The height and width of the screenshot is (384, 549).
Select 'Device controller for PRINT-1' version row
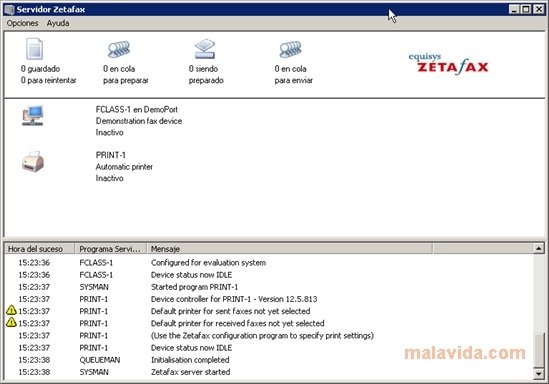click(x=269, y=299)
